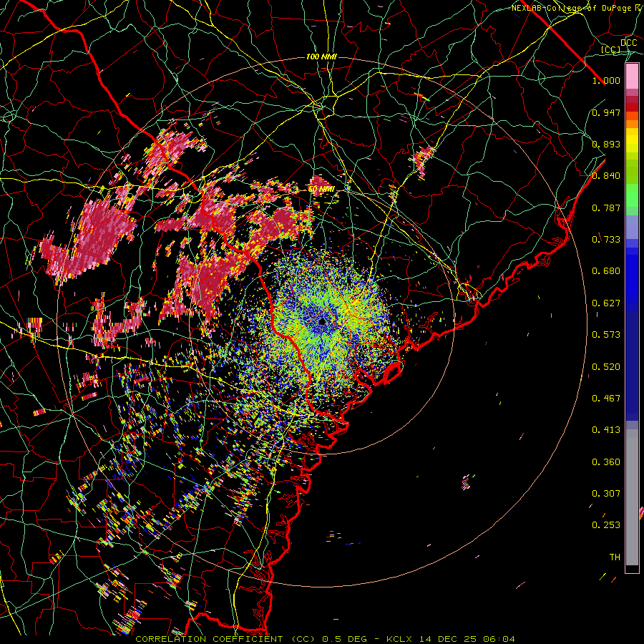
Task: Click the 50 NMI range ring label
Action: click(x=321, y=190)
